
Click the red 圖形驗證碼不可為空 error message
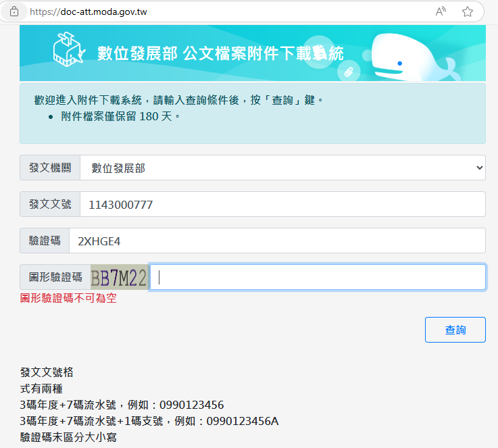coord(68,297)
